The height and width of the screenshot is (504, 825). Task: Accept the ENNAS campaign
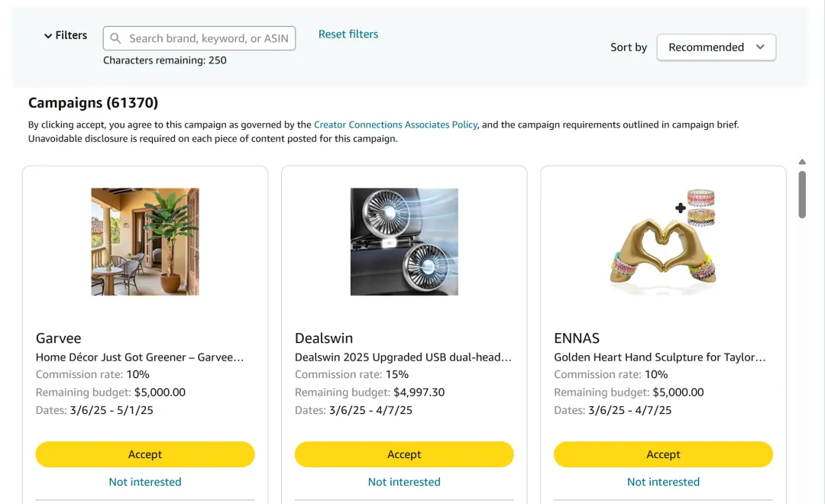point(663,454)
